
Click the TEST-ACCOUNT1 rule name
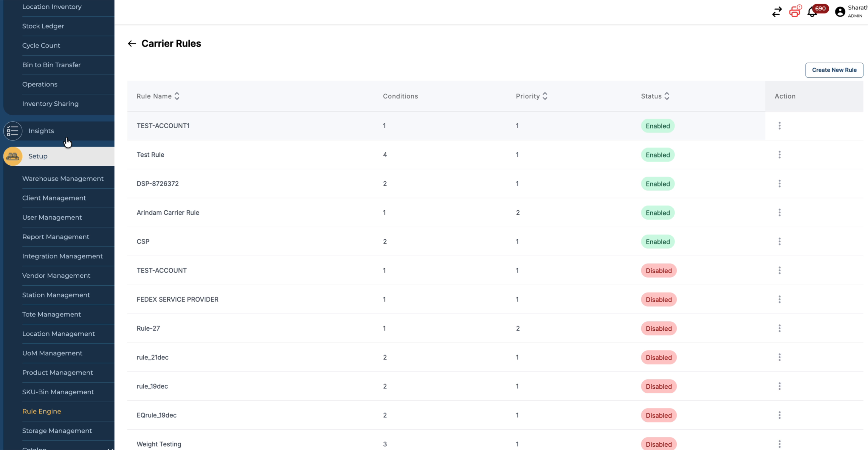[x=163, y=126]
